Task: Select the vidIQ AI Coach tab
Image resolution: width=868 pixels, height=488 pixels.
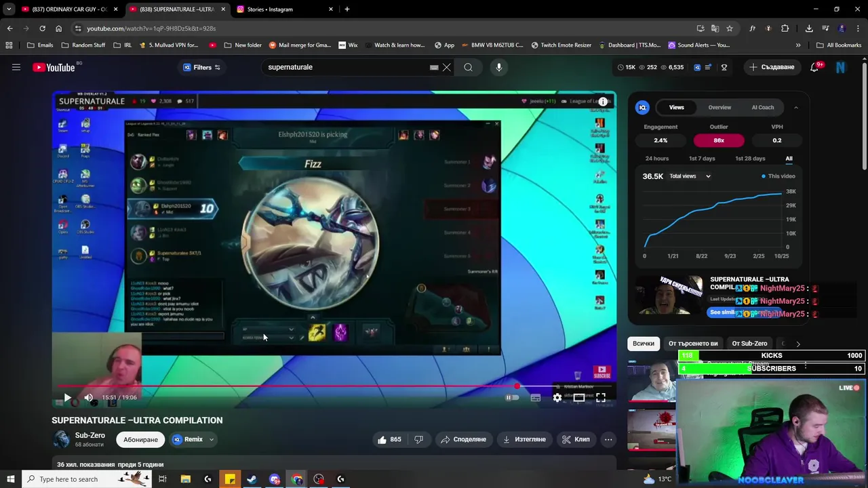Action: [x=763, y=107]
